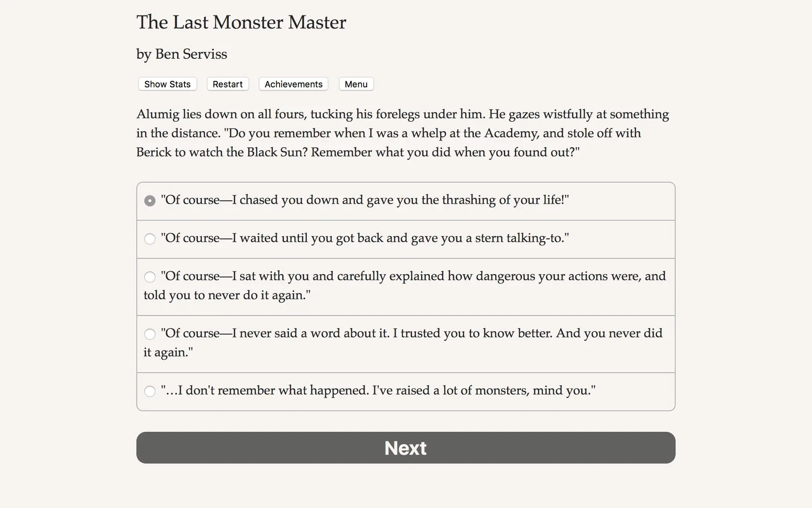Click the radio circle beside the first answer

(149, 200)
